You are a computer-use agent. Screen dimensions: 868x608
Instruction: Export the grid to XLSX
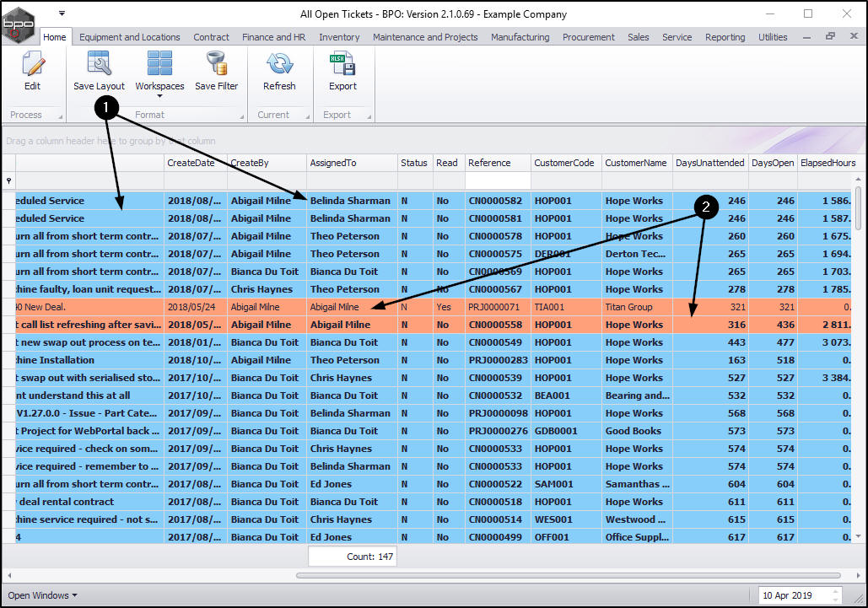(342, 63)
